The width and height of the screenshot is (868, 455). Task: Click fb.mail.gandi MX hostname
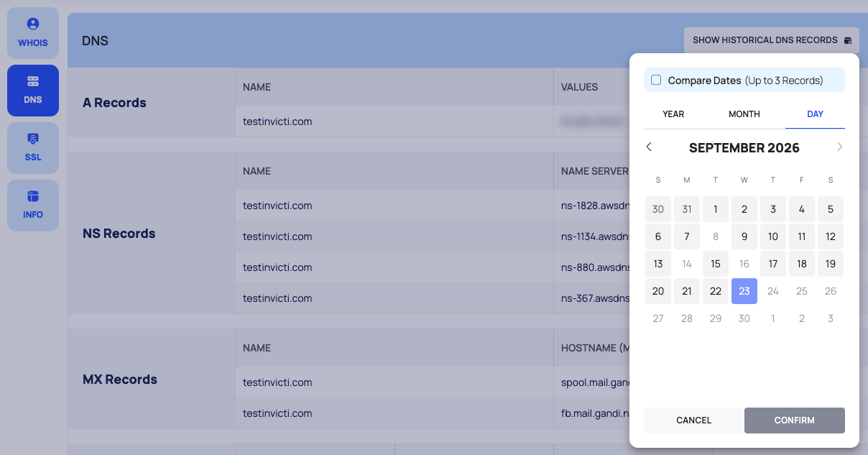[x=595, y=413]
